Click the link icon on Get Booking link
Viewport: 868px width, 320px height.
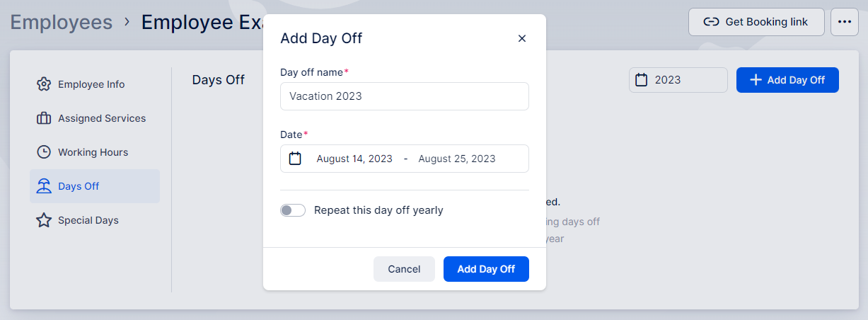(x=711, y=22)
